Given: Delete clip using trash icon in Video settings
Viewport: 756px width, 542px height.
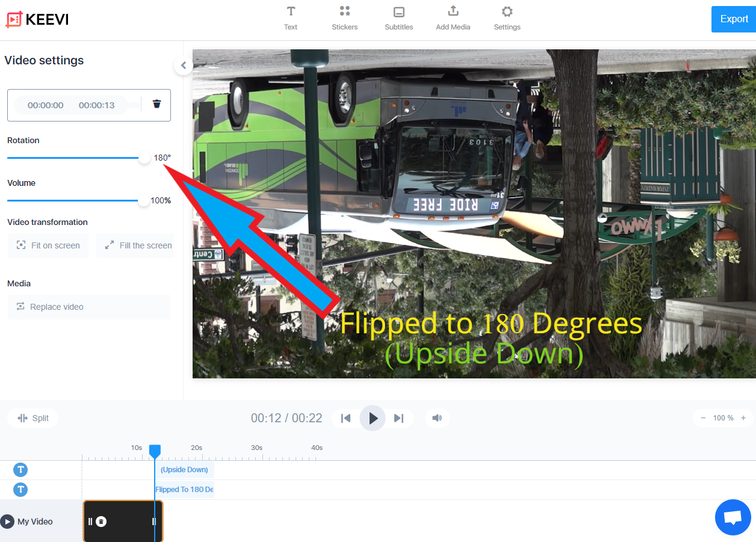Looking at the screenshot, I should [x=156, y=104].
